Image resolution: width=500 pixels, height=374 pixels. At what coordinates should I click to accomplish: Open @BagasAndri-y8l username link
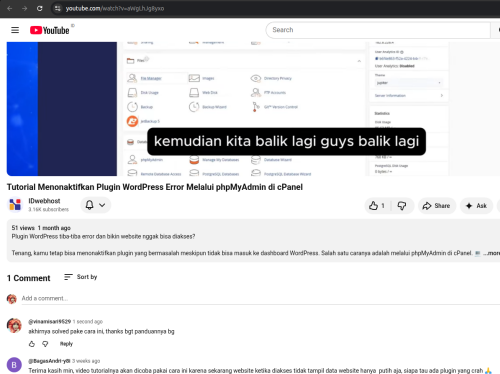[x=49, y=361]
